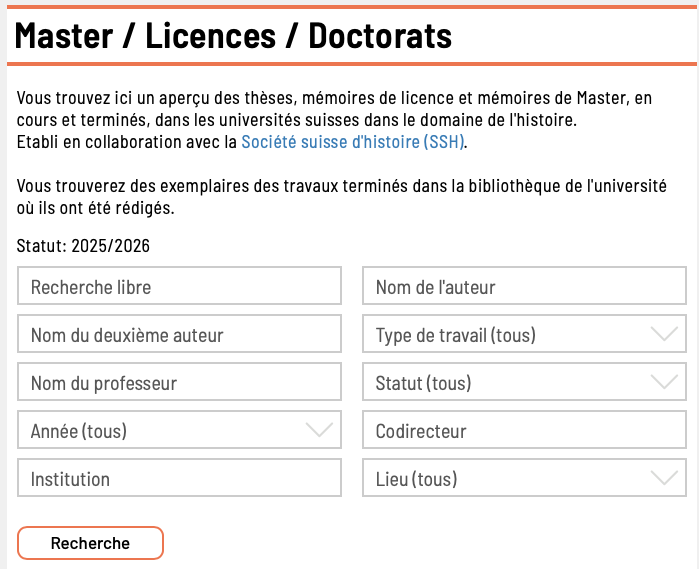
Task: Click the chevron arrow on Statut (tous)
Action: point(664,383)
